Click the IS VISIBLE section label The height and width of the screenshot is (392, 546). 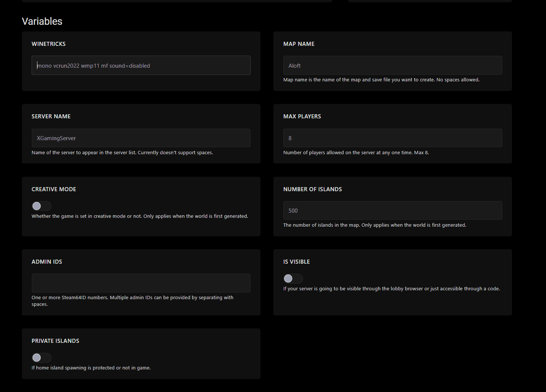296,261
